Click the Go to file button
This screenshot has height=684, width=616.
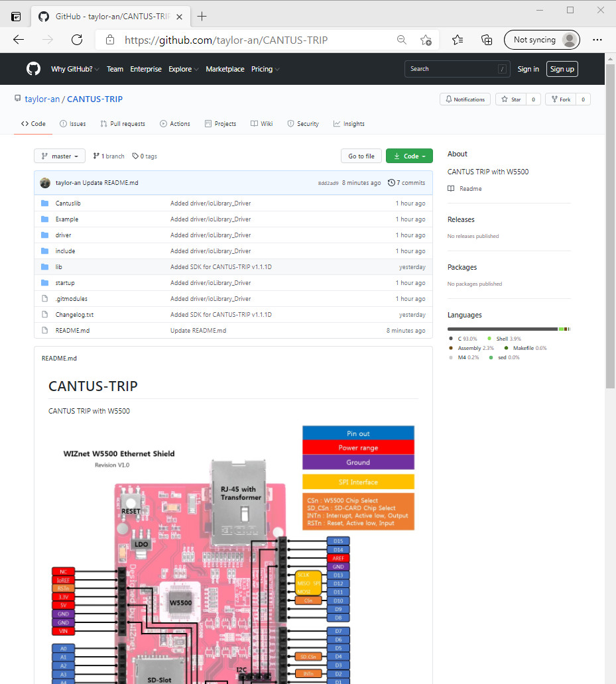coord(361,156)
